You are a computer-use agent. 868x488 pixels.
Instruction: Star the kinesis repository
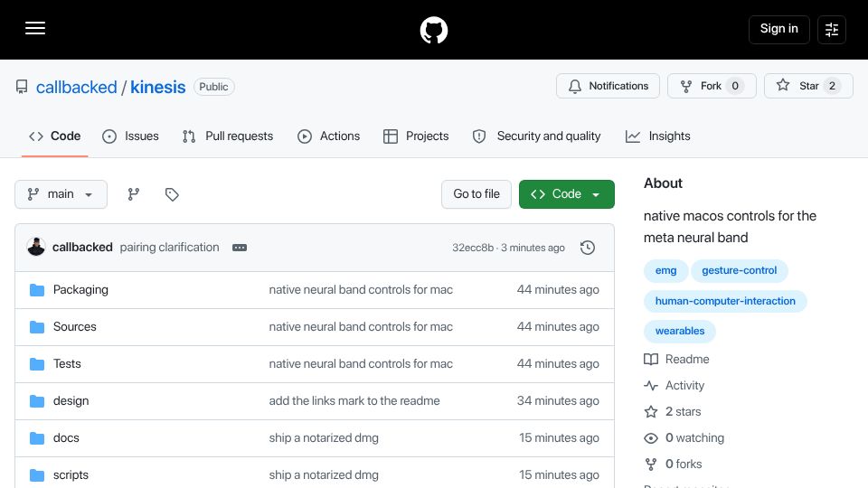coord(808,86)
